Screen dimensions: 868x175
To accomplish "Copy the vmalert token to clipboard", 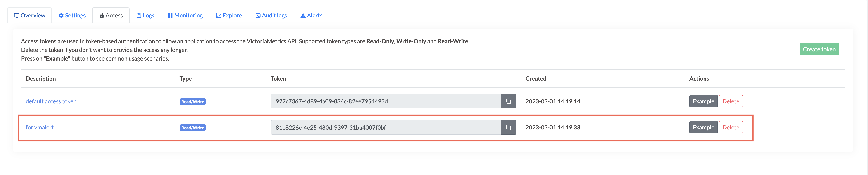I will (x=508, y=128).
